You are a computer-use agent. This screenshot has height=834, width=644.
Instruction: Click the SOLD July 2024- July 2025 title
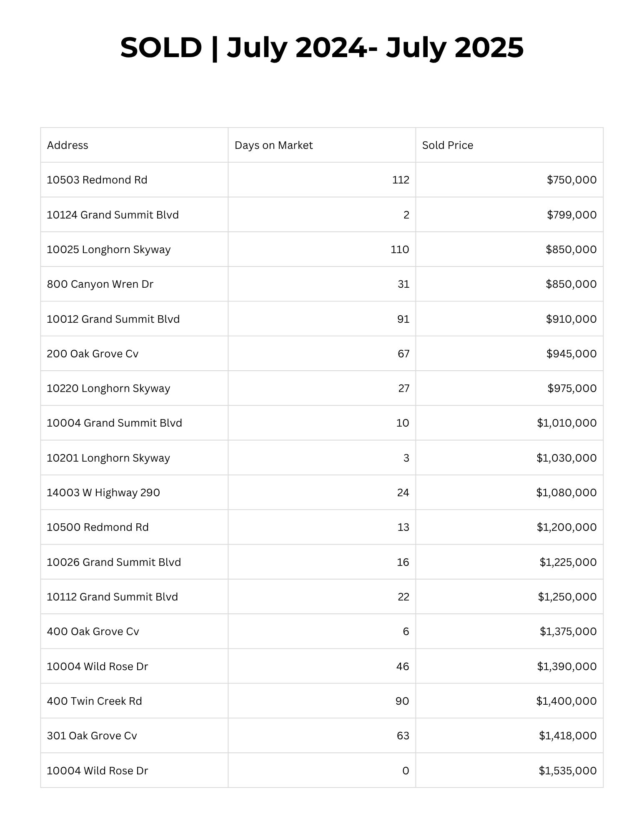coord(322,48)
